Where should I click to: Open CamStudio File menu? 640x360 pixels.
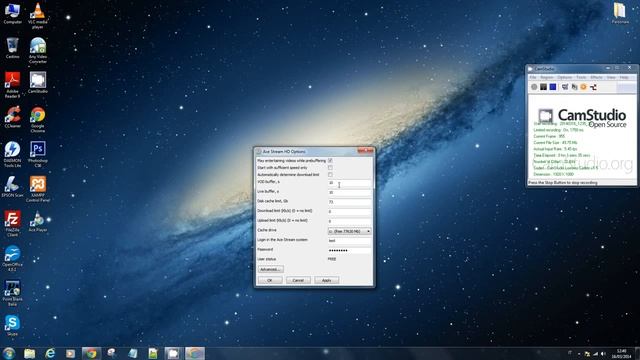click(x=533, y=78)
